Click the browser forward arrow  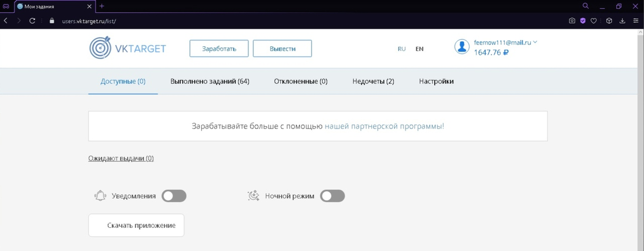click(x=19, y=21)
